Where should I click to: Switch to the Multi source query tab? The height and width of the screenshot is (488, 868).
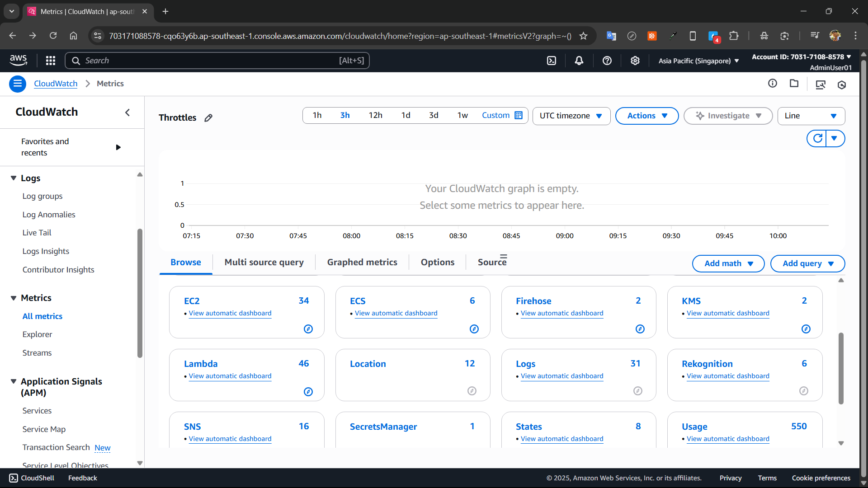[x=264, y=263]
